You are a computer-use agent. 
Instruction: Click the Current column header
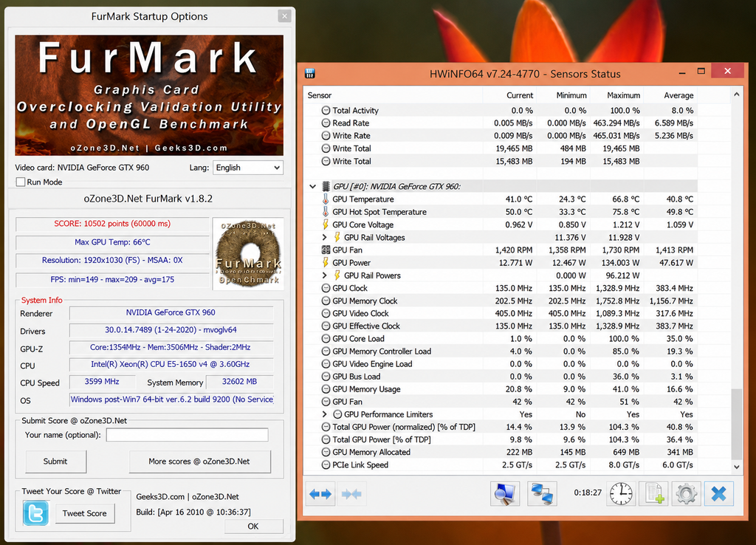click(x=520, y=95)
